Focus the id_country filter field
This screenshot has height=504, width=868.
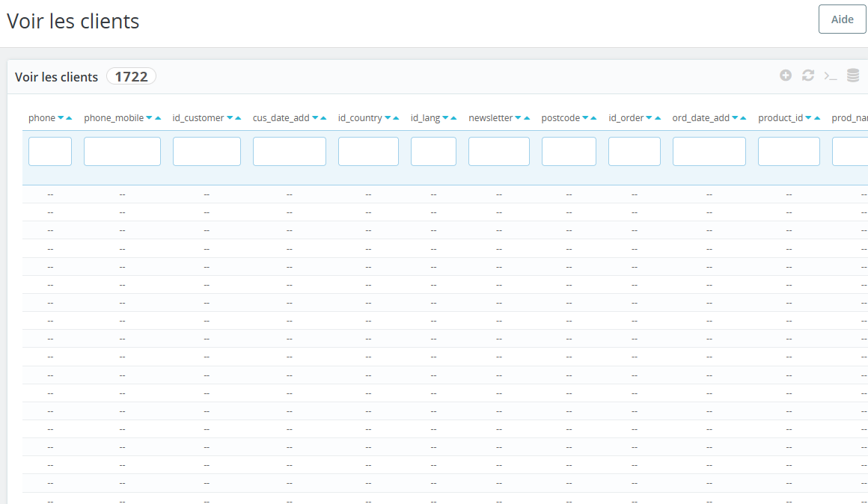(x=368, y=151)
